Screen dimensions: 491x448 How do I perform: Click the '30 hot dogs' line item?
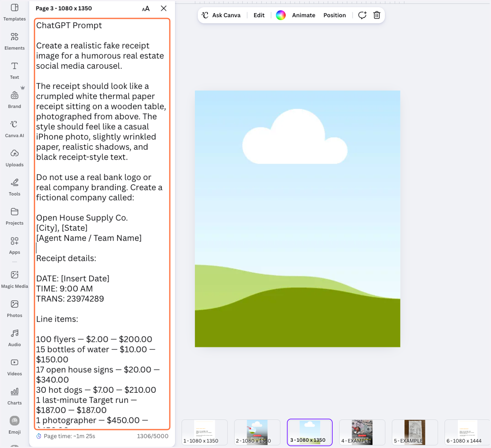tap(96, 390)
